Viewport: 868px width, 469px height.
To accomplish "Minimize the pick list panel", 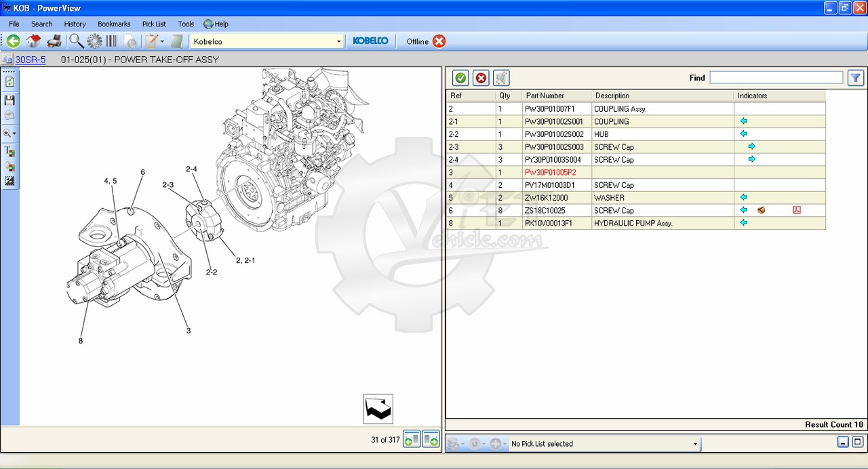I will click(x=843, y=442).
